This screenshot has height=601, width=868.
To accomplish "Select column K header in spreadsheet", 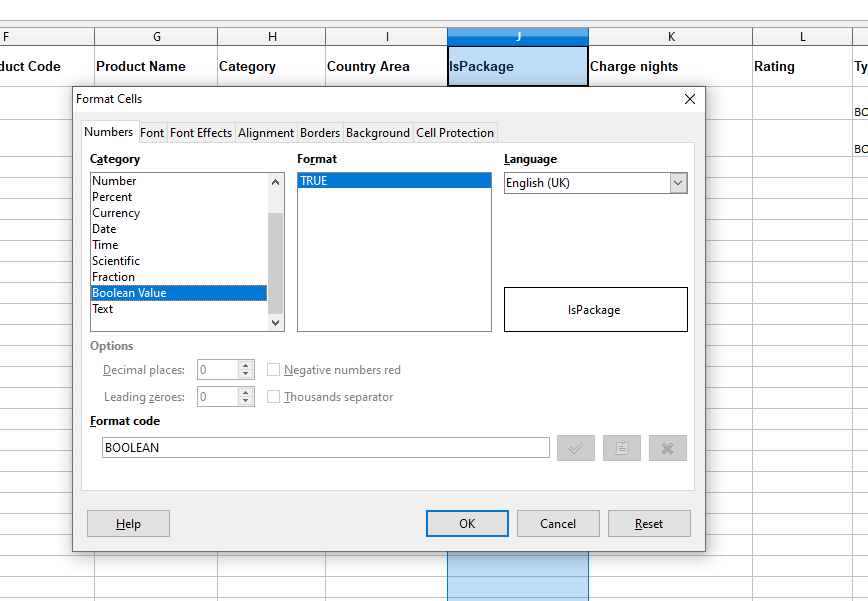I will pyautogui.click(x=670, y=37).
